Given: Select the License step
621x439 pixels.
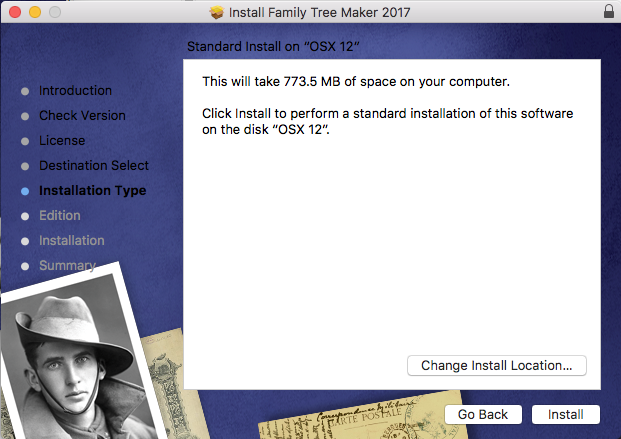Looking at the screenshot, I should 62,141.
